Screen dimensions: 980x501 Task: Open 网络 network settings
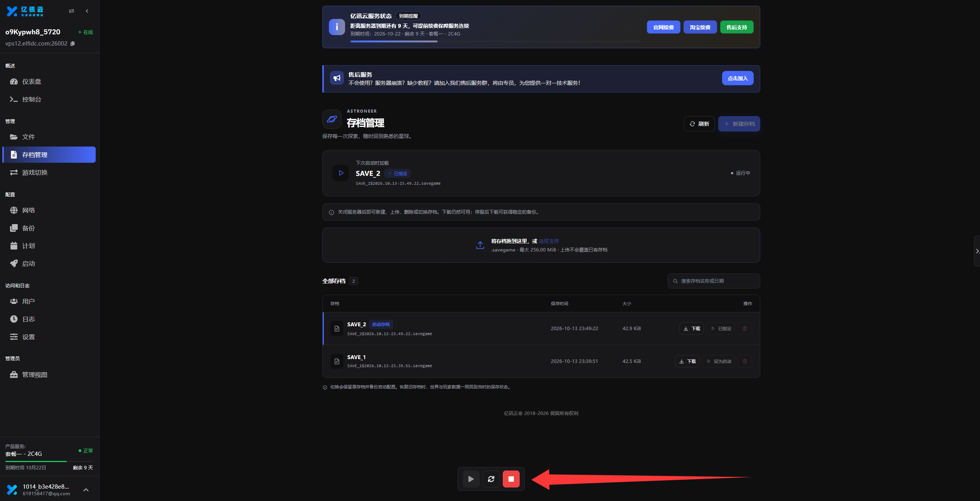49,210
